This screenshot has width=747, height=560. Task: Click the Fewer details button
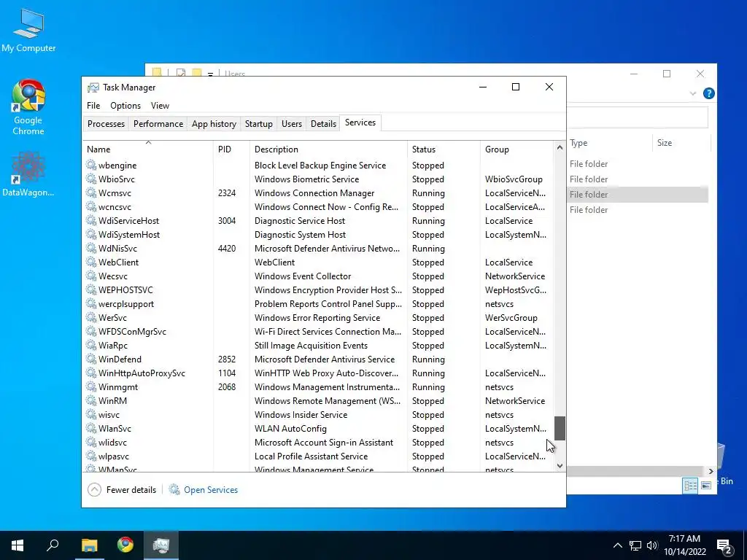123,489
